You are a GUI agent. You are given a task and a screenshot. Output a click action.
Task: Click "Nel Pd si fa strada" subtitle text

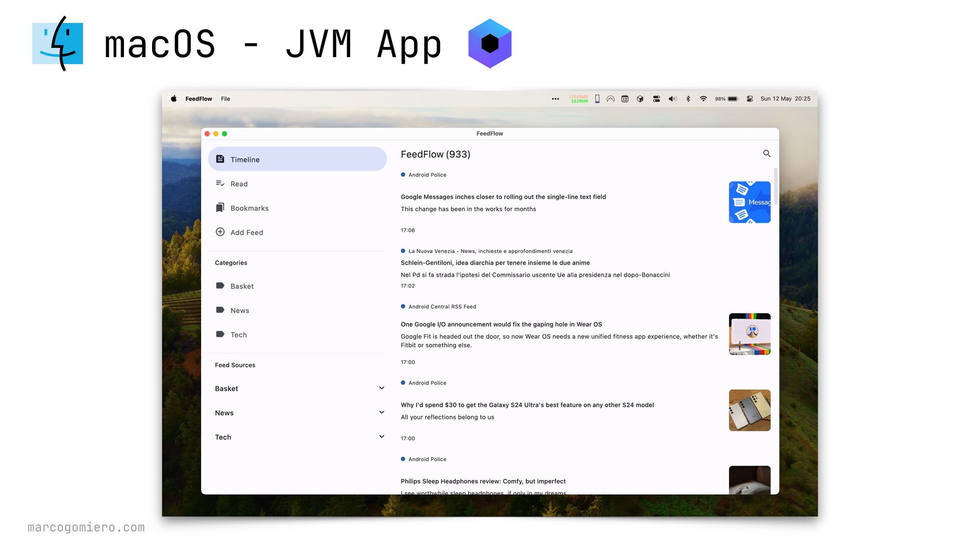(x=535, y=275)
